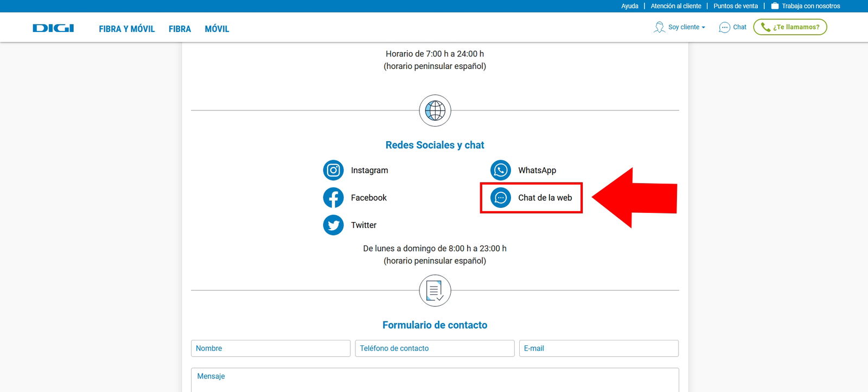Open Puntos de venta link
The width and height of the screenshot is (868, 392).
(736, 6)
